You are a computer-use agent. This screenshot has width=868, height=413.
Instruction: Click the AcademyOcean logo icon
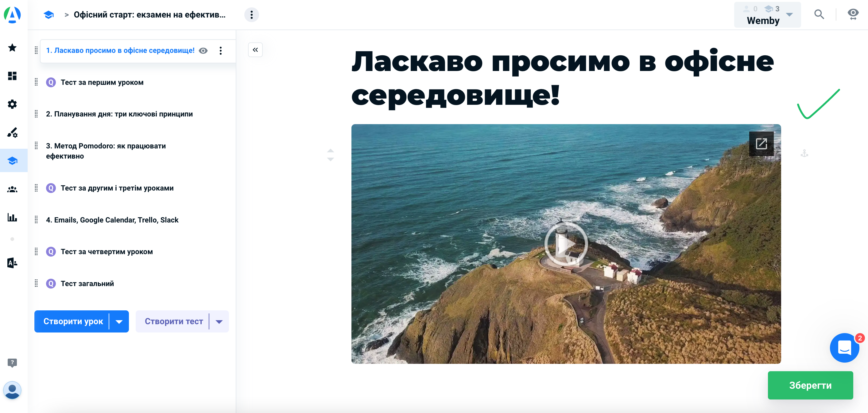point(12,15)
